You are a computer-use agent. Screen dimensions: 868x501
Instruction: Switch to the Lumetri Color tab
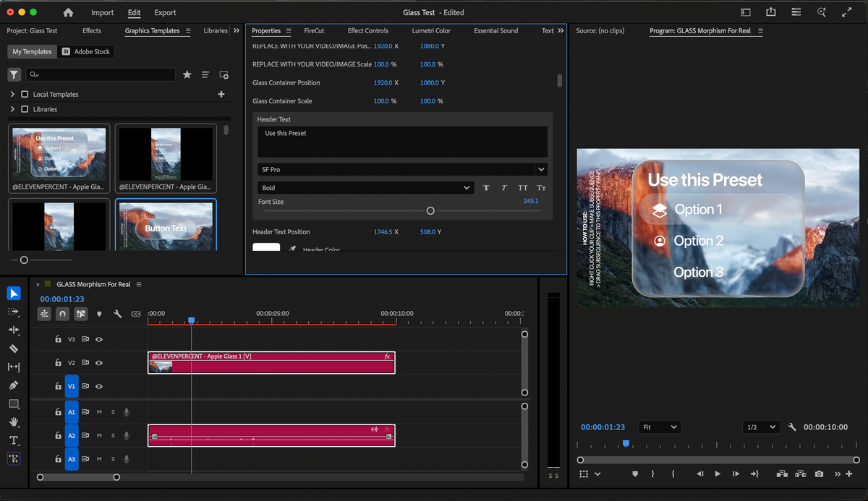tap(431, 31)
